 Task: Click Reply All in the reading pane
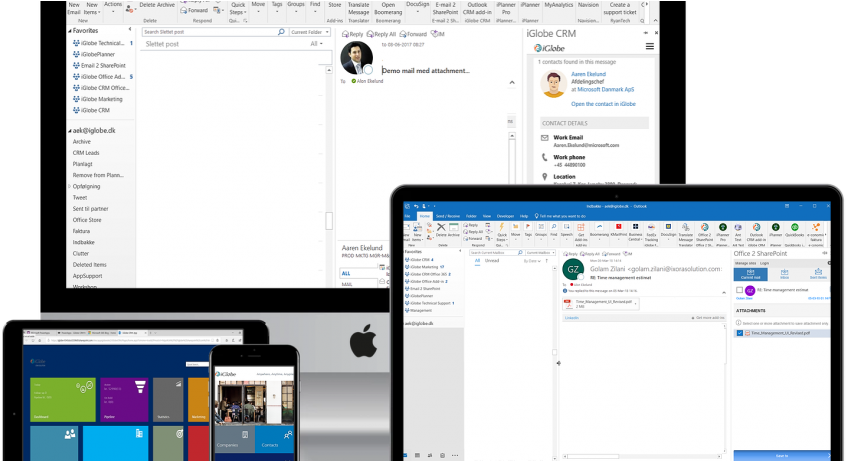tap(386, 34)
